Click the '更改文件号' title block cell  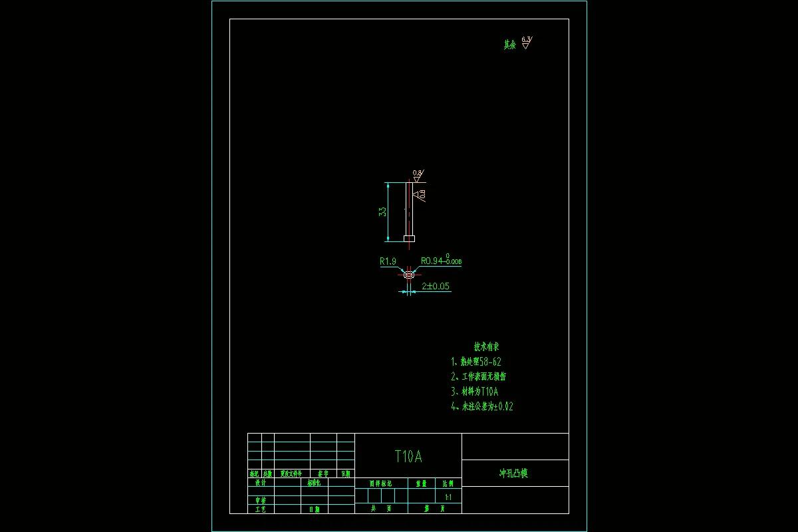[x=291, y=474]
